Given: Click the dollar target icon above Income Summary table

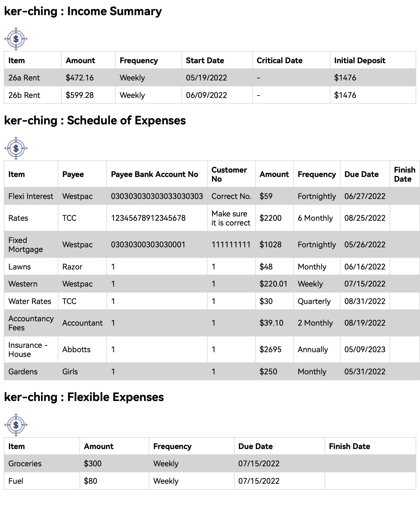Looking at the screenshot, I should point(16,39).
